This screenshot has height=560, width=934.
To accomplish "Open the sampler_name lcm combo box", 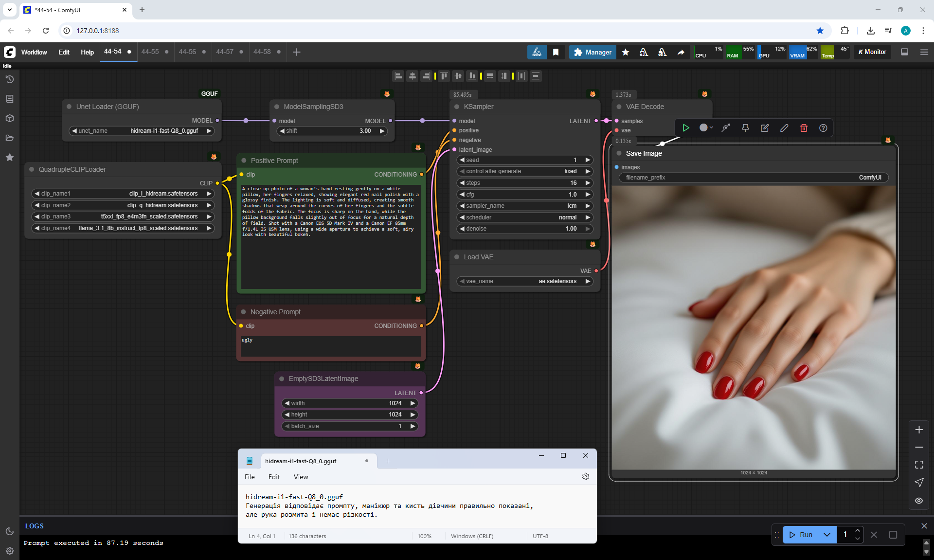I will coord(524,206).
